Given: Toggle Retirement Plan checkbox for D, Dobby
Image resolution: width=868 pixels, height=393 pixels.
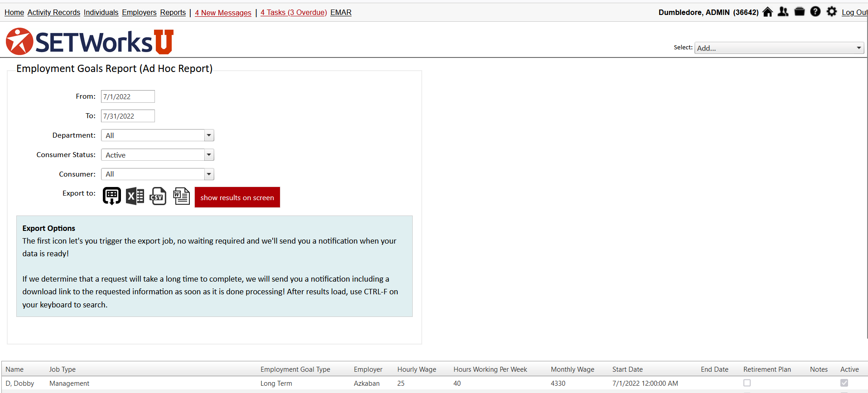Looking at the screenshot, I should tap(747, 383).
